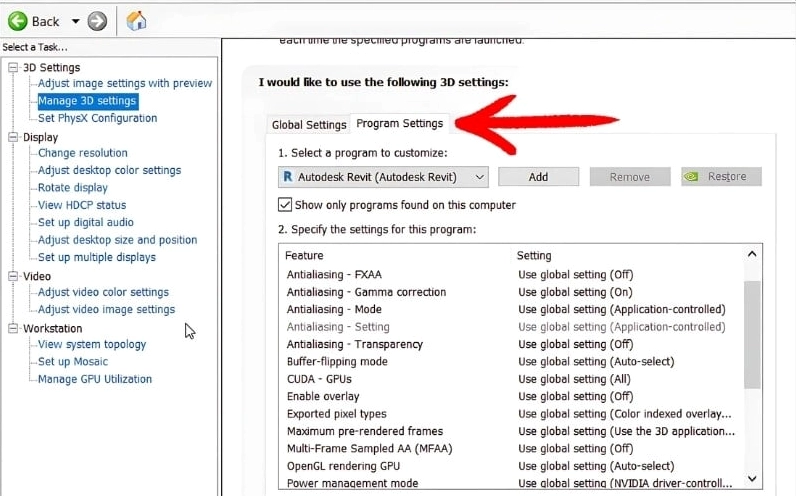This screenshot has height=496, width=796.
Task: Click the gray Forward arrow icon
Action: coord(97,21)
